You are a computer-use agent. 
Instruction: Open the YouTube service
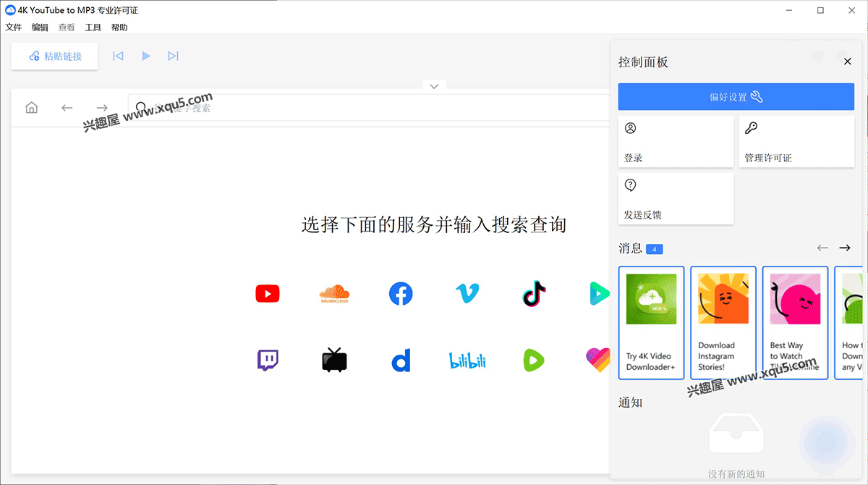(x=268, y=293)
